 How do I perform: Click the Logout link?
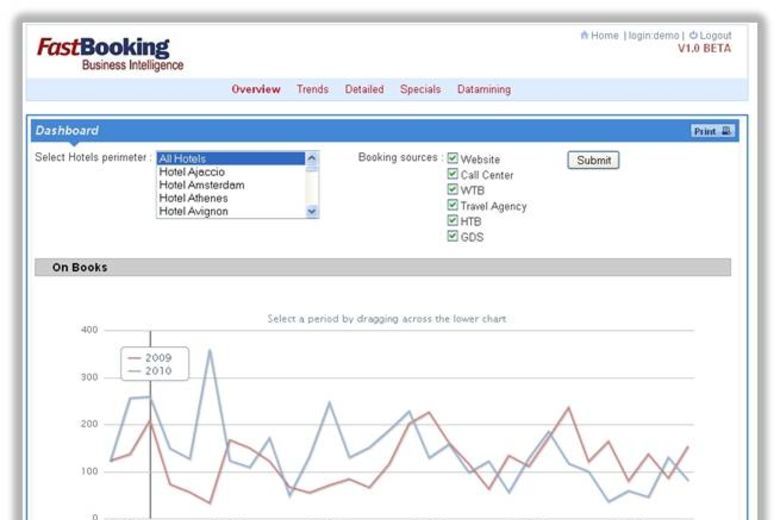point(715,35)
